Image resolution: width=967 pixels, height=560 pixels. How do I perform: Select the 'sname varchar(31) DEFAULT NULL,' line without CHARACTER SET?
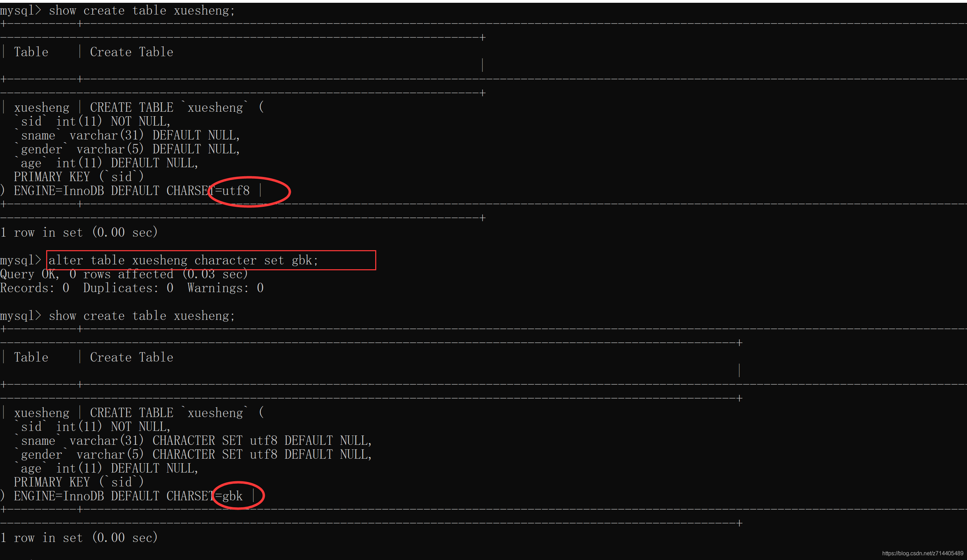point(127,135)
